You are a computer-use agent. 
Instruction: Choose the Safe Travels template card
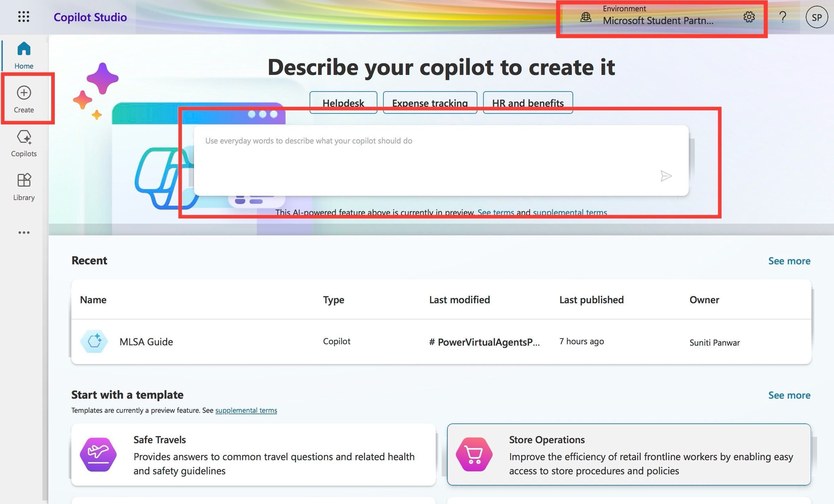point(253,455)
